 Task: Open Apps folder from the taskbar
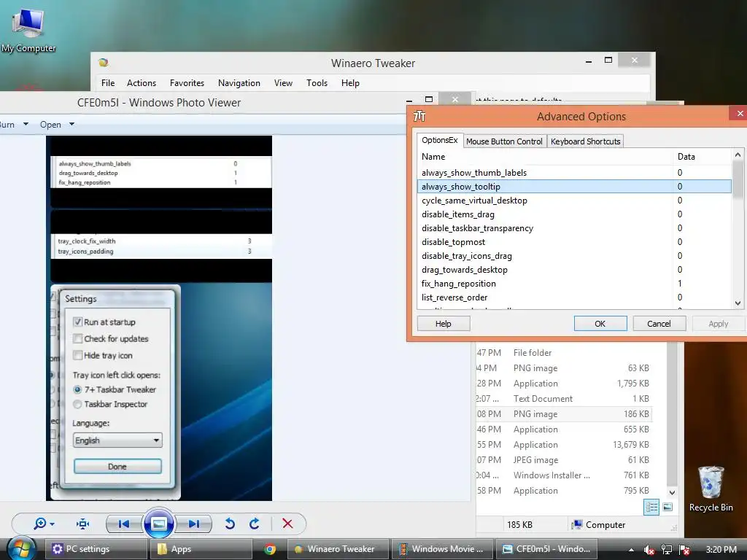tap(201, 549)
